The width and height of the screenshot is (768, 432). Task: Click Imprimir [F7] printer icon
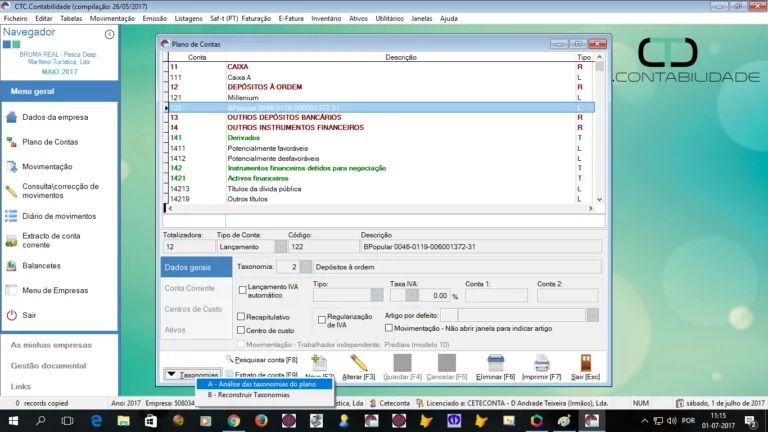coord(542,363)
